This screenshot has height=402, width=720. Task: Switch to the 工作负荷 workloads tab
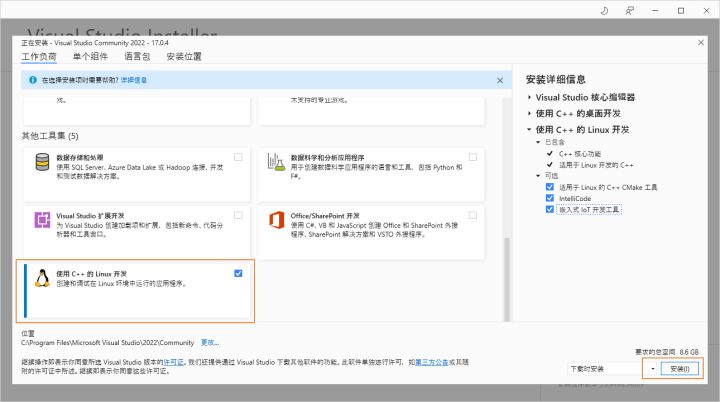click(x=39, y=57)
